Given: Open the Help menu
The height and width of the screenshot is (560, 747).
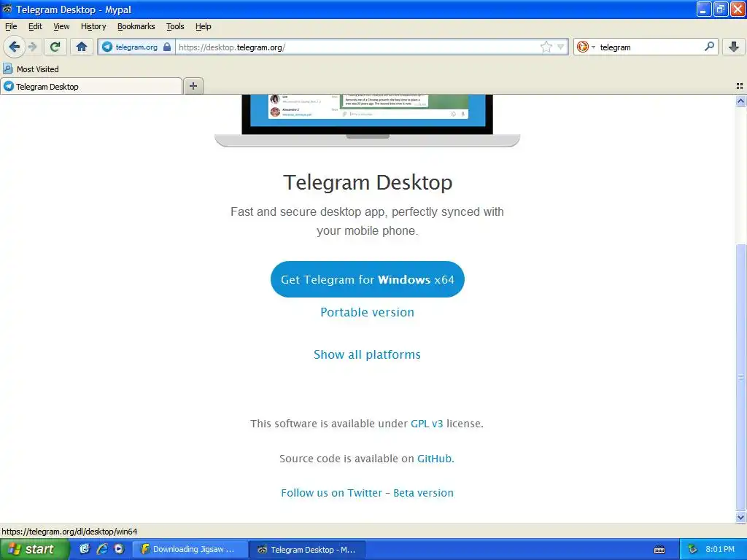Looking at the screenshot, I should pos(203,26).
